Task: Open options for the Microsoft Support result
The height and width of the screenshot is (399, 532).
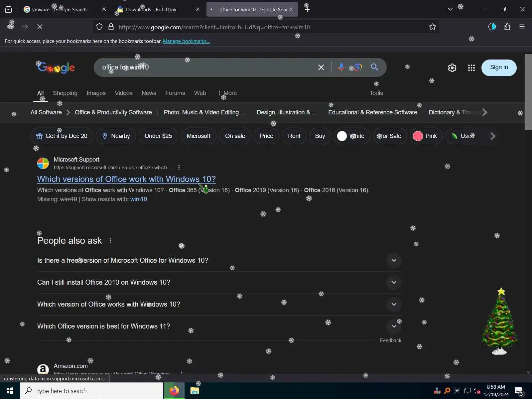Action: [x=179, y=168]
